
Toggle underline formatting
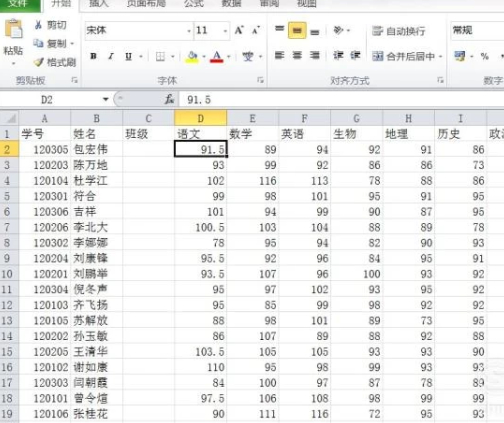pyautogui.click(x=128, y=57)
